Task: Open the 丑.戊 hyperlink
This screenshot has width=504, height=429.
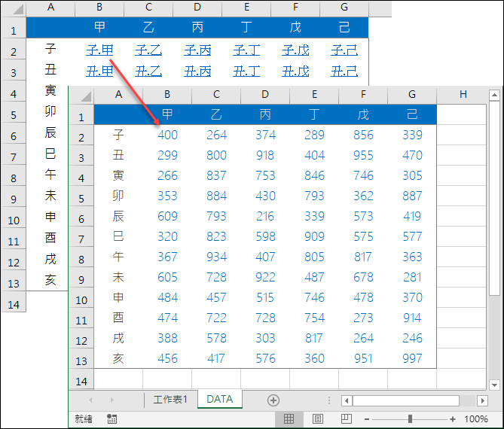Action: (295, 71)
